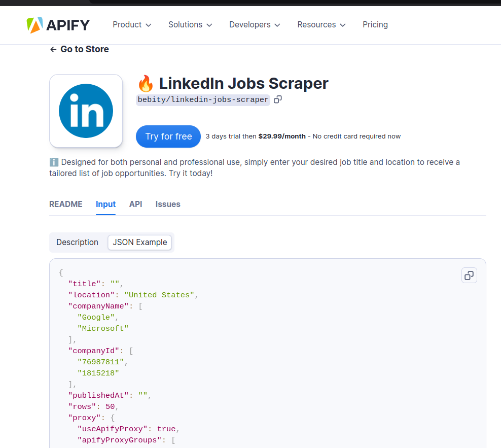Click the Apify logo
Screen dimensions: 501x448
tap(58, 25)
